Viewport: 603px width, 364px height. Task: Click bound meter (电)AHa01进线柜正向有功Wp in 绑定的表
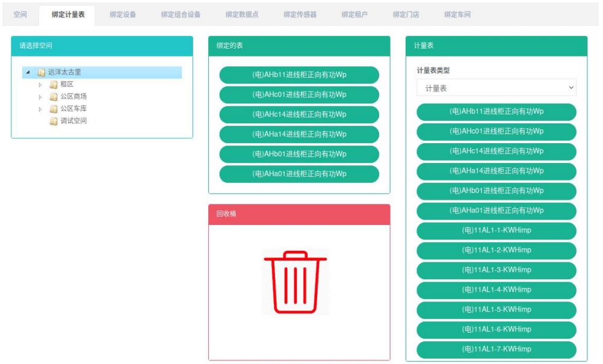click(299, 174)
